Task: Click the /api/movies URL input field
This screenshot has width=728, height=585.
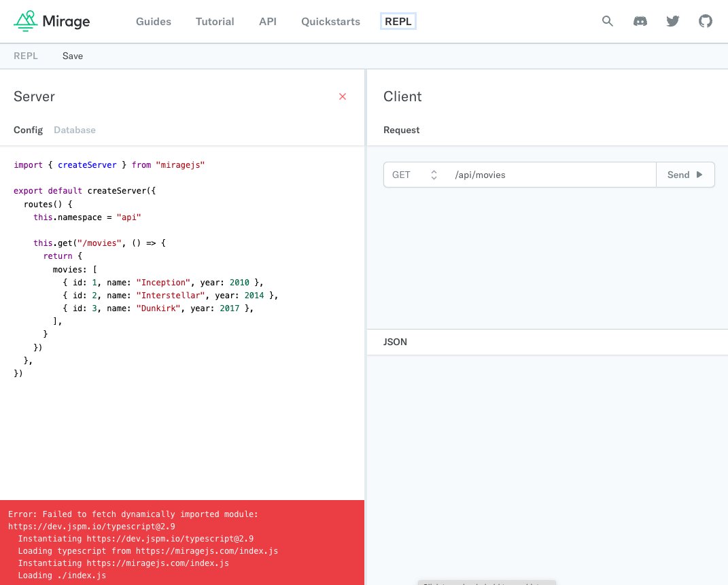Action: pos(550,175)
